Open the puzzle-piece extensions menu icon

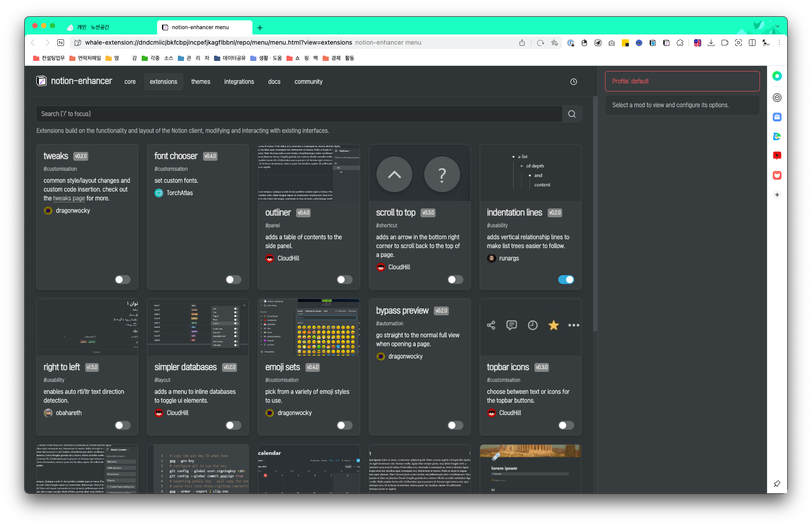[680, 43]
